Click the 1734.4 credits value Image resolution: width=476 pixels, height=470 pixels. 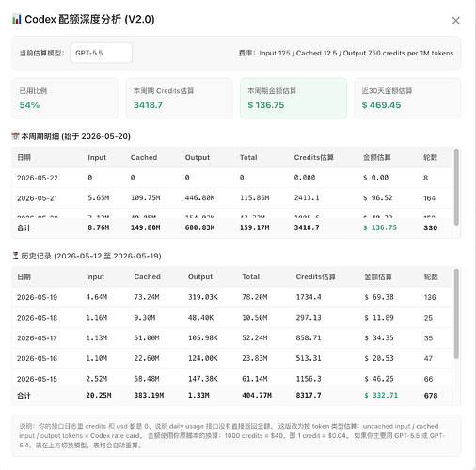tap(309, 297)
